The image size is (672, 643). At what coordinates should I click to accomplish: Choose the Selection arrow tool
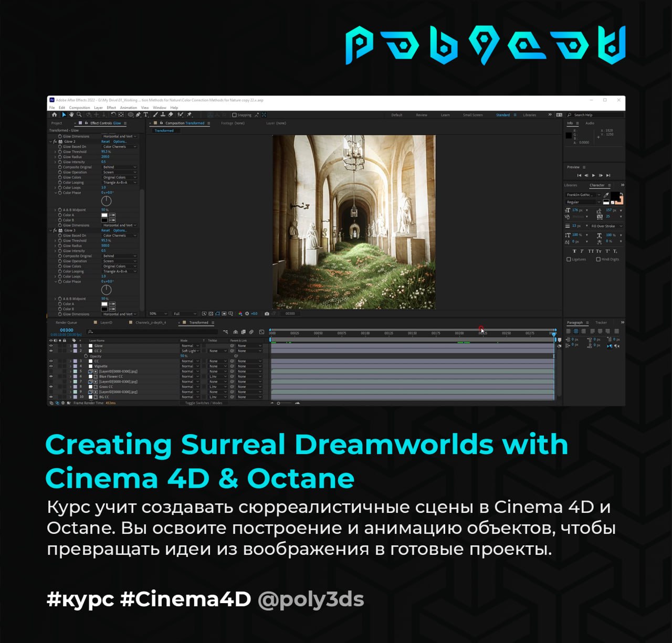[x=64, y=114]
